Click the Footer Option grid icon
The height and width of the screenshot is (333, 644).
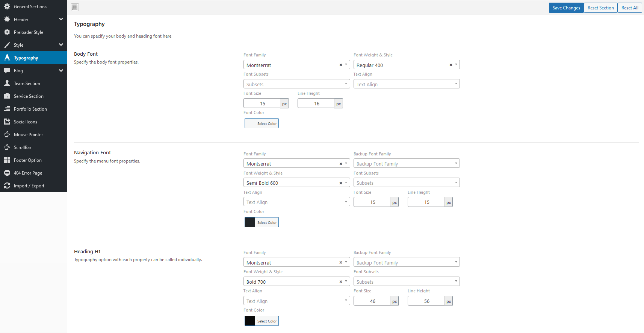(x=7, y=160)
